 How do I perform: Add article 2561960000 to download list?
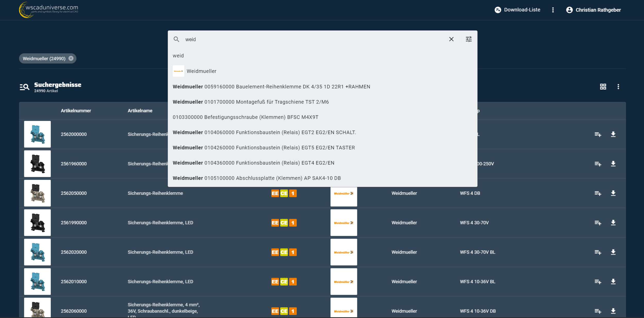[598, 164]
